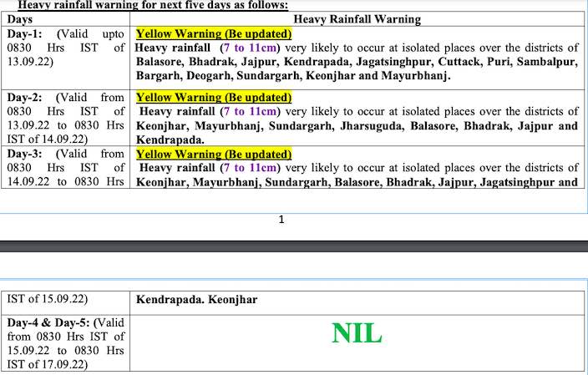Image resolution: width=588 pixels, height=375 pixels.
Task: Click the Yellow Warning highlight in Day-2 row
Action: [x=213, y=98]
